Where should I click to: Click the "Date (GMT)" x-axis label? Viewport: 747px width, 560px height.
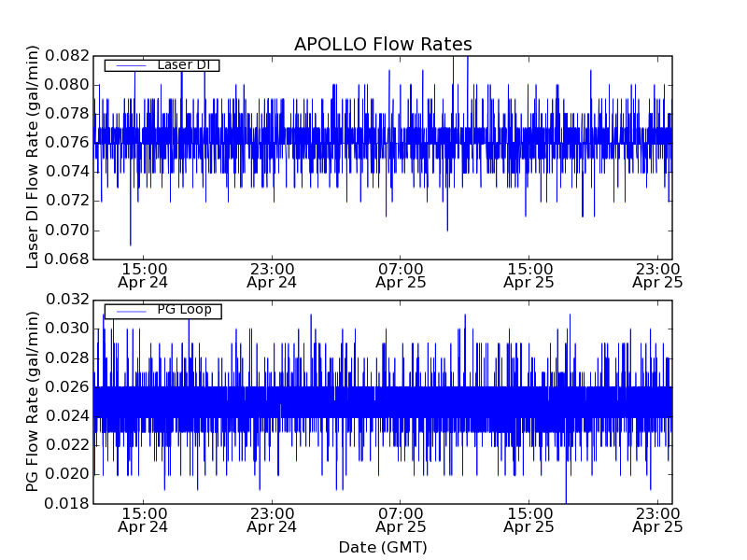click(383, 548)
